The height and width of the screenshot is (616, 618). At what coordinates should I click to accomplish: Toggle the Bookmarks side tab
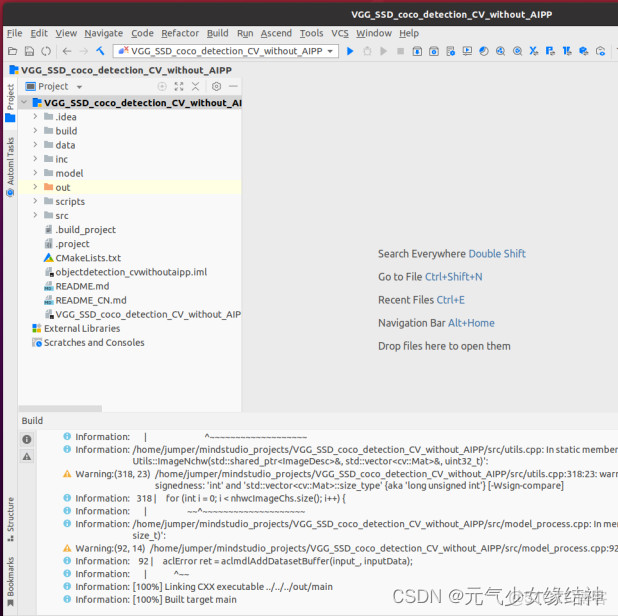[x=10, y=581]
